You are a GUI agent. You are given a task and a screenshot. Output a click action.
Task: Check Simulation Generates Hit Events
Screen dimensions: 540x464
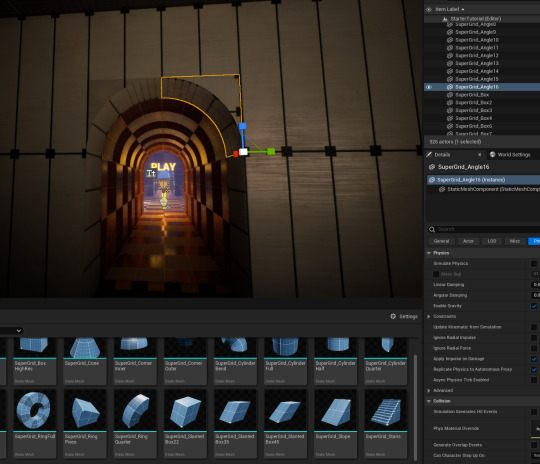point(534,412)
